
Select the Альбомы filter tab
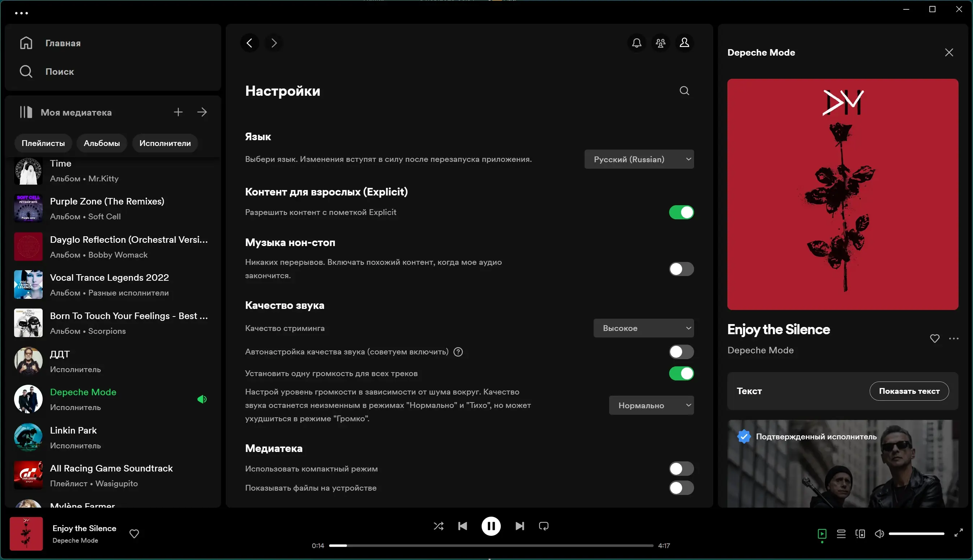(102, 143)
